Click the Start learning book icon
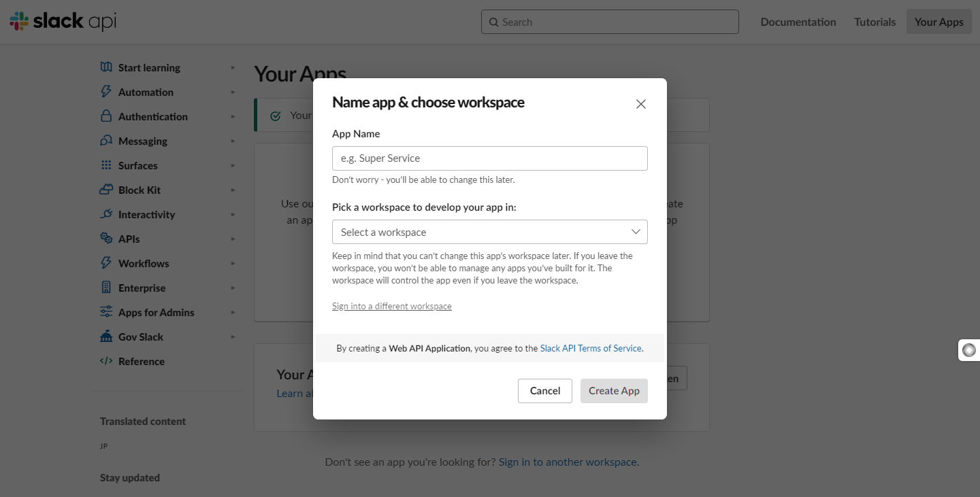980x497 pixels. pos(106,67)
